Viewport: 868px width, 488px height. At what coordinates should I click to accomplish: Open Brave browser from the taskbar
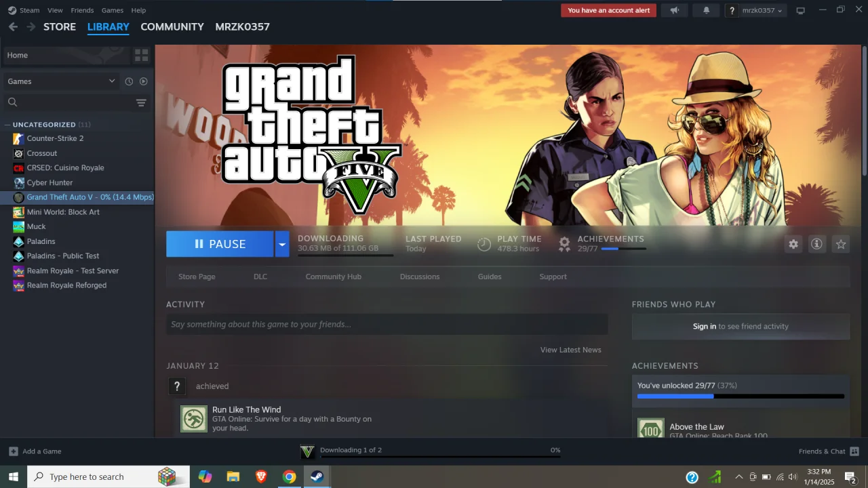(261, 476)
